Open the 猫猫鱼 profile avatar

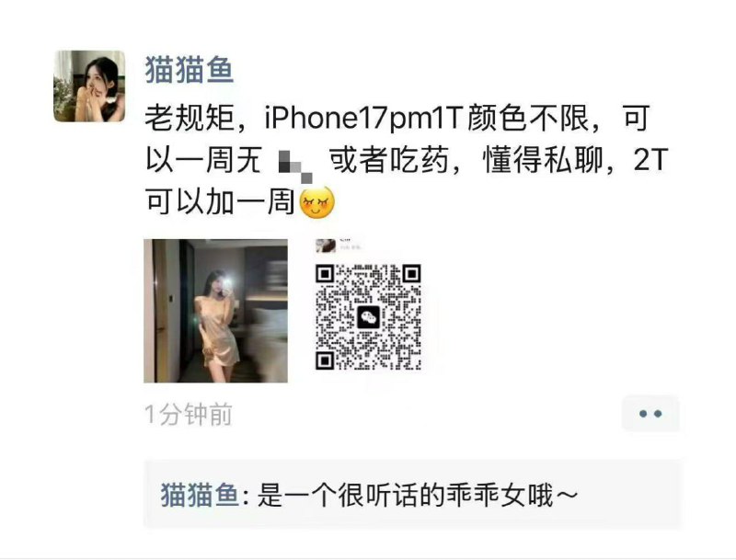(x=89, y=86)
